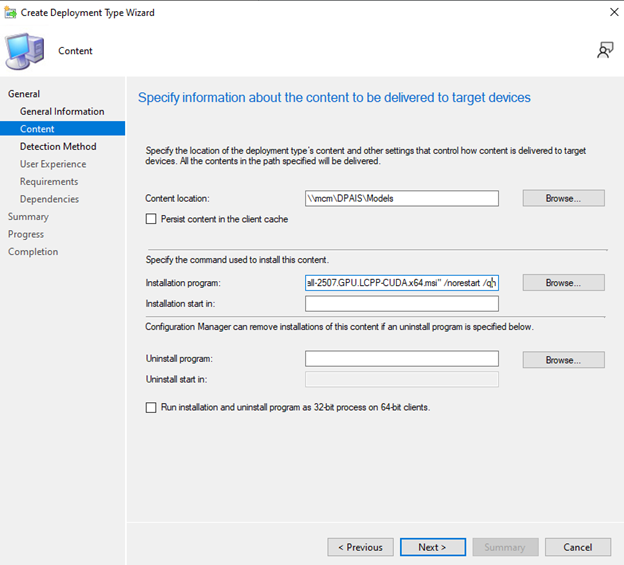Click the 'Specify information about the content' heading
This screenshot has height=565, width=624.
[334, 98]
